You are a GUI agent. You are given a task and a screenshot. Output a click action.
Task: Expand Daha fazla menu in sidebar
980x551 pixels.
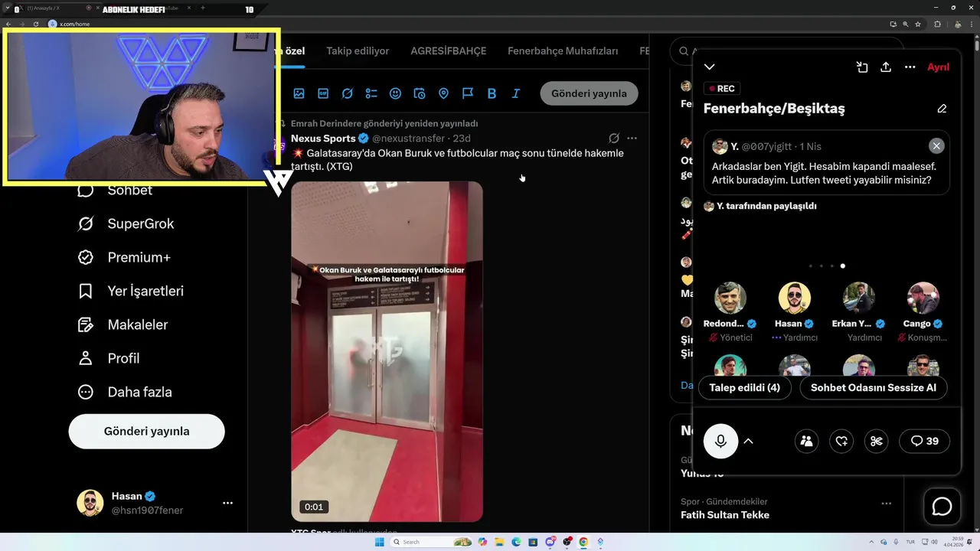pos(126,393)
